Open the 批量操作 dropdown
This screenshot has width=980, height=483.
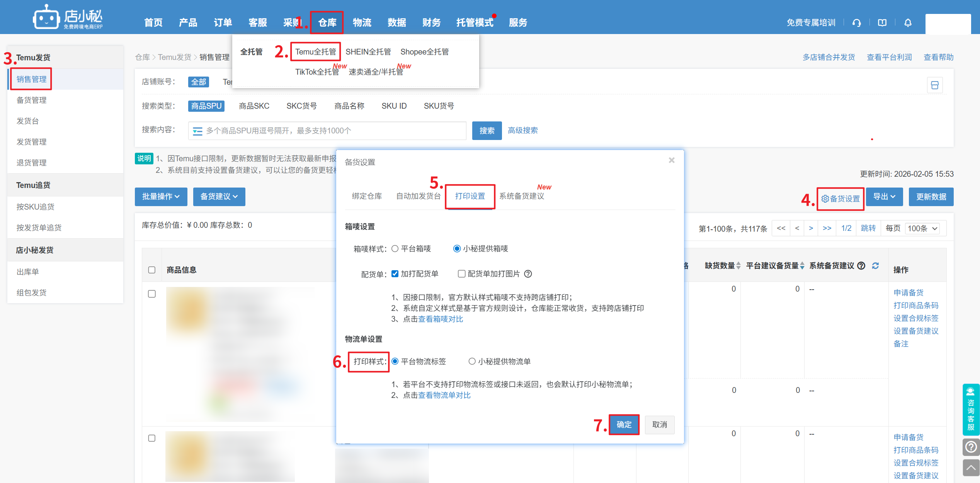click(161, 196)
